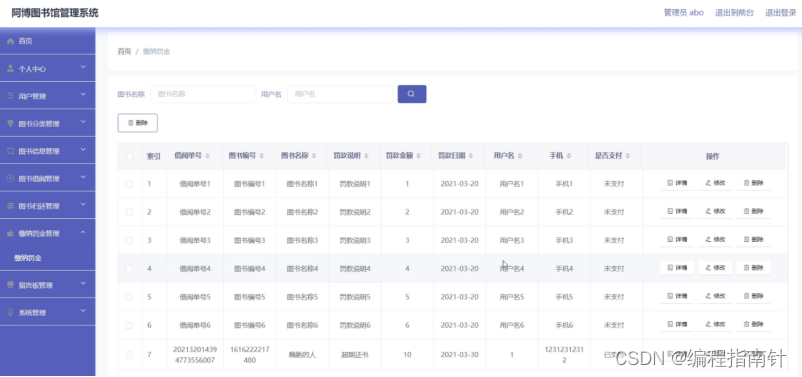Click 删除 for row 借阅单号6
Screen dimensions: 802x377
tap(753, 324)
